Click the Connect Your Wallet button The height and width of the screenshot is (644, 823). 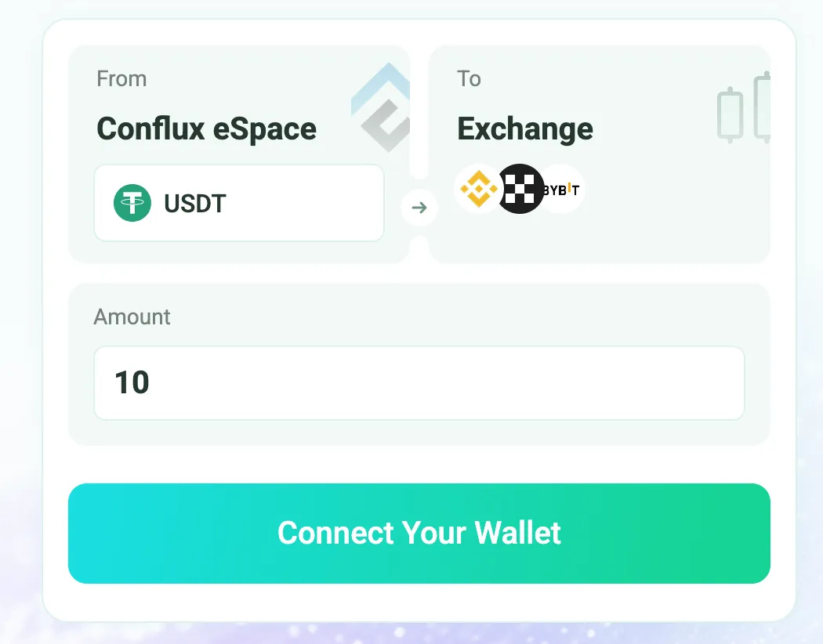419,533
